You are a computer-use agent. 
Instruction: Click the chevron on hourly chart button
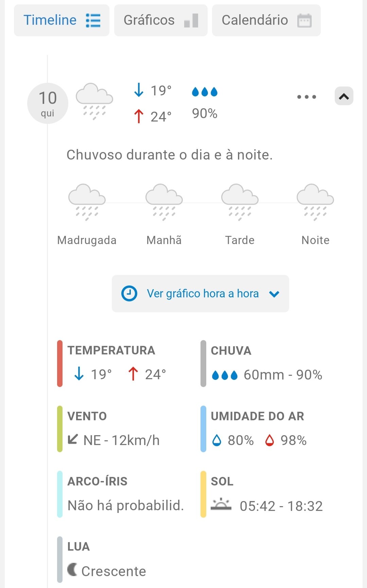[x=274, y=294]
